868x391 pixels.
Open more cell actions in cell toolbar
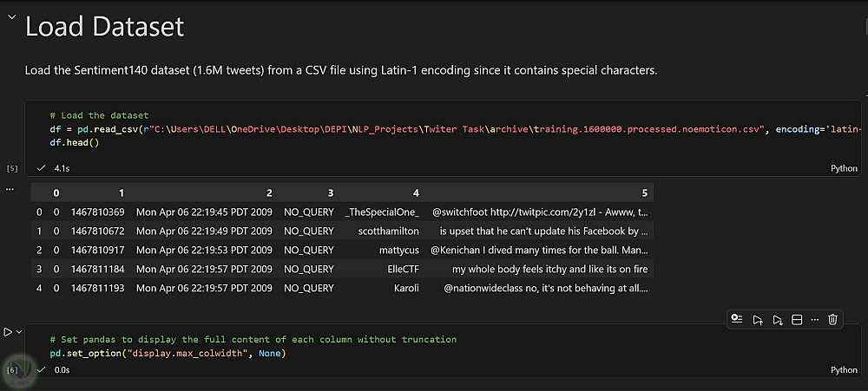tap(814, 319)
